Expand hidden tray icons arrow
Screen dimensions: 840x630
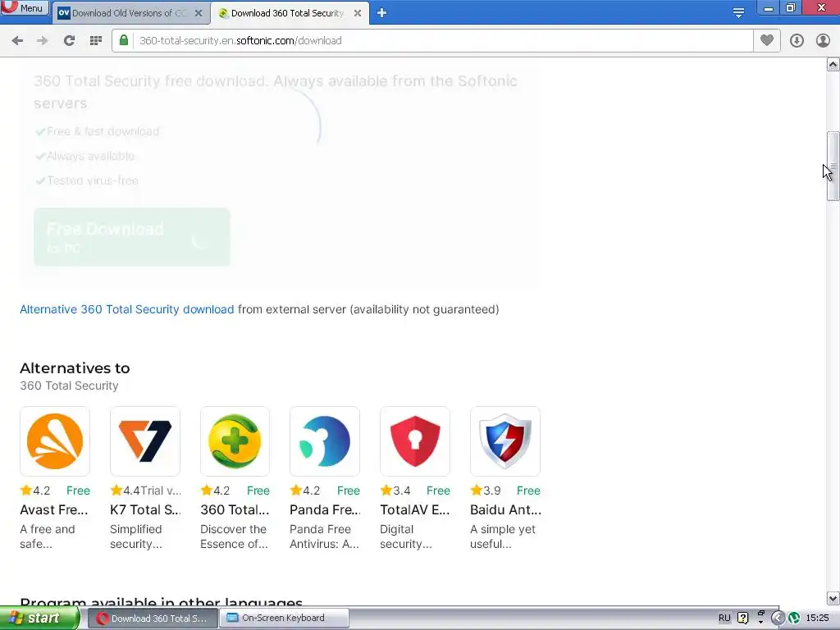tap(778, 618)
